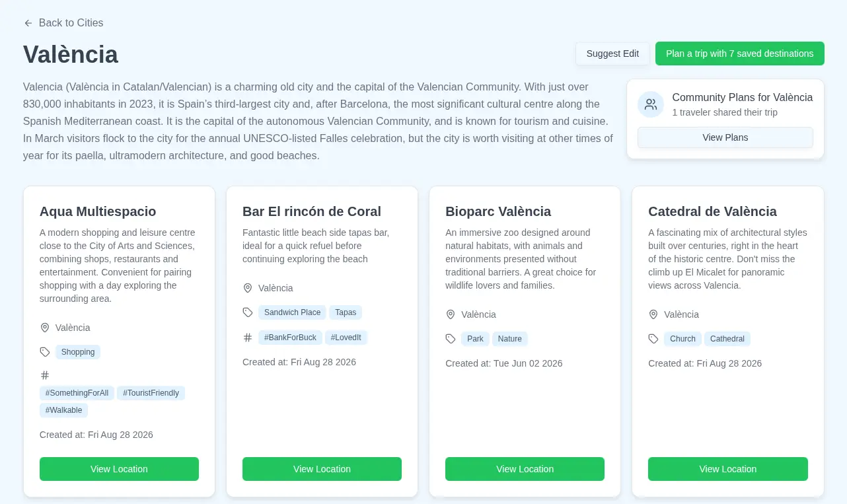The width and height of the screenshot is (847, 504).
Task: Click the tag icon in Bar El rincón de Coral card
Action: [x=248, y=312]
